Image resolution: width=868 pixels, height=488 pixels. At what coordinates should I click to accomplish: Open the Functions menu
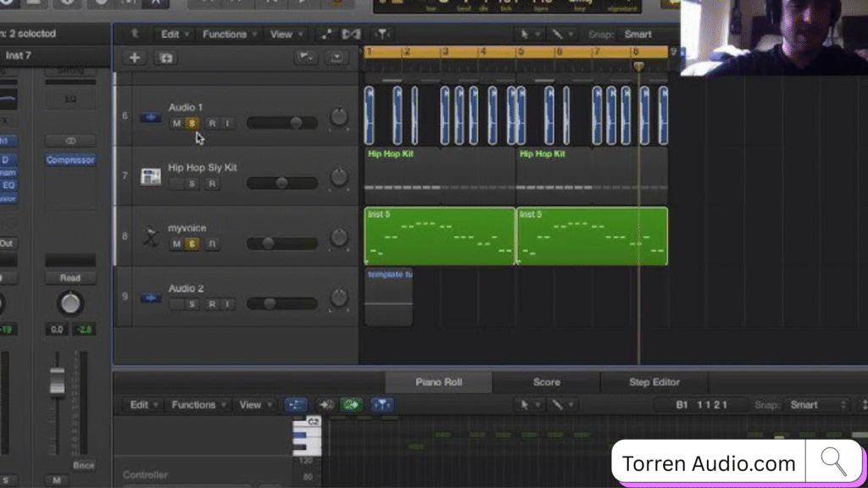pyautogui.click(x=227, y=34)
